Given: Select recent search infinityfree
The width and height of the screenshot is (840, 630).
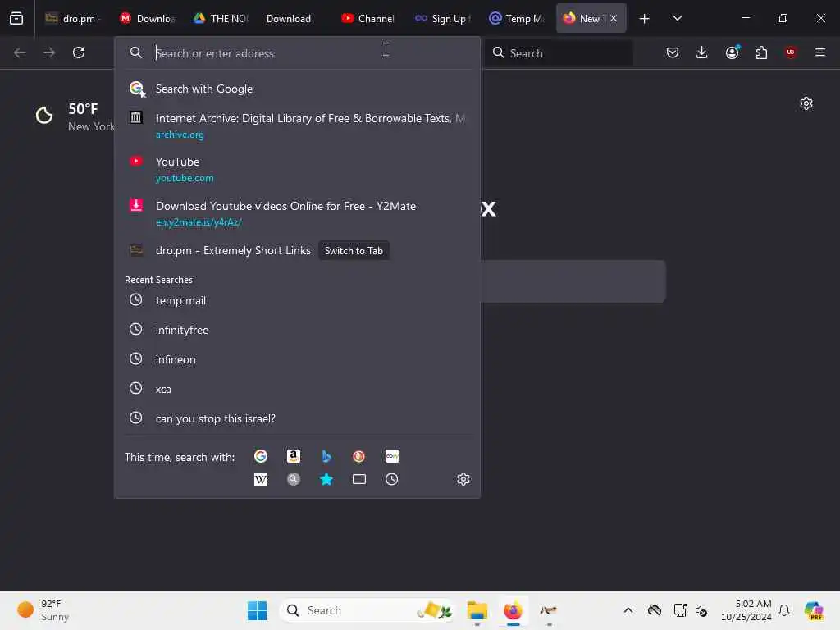Looking at the screenshot, I should coord(297,330).
